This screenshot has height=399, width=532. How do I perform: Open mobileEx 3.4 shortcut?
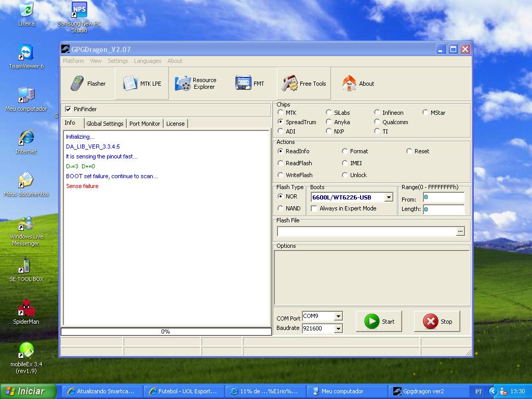click(x=26, y=358)
